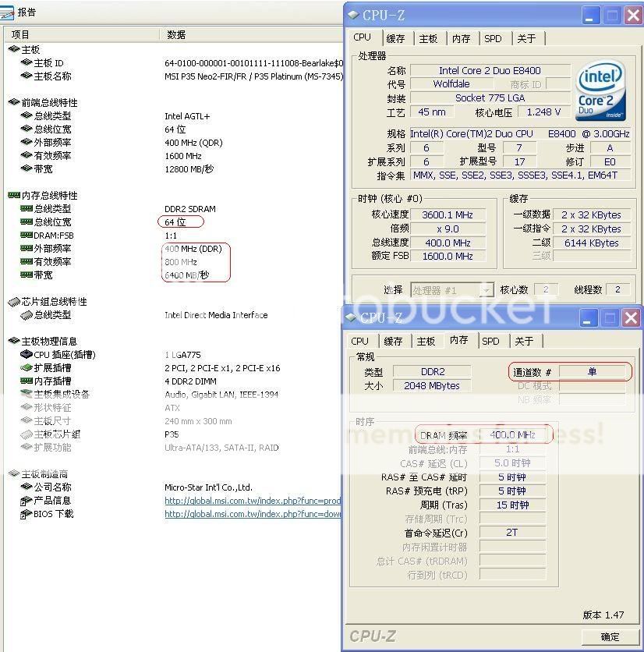The height and width of the screenshot is (652, 644).
Task: Select SPD tab in CPU-Z memory window
Action: point(490,342)
